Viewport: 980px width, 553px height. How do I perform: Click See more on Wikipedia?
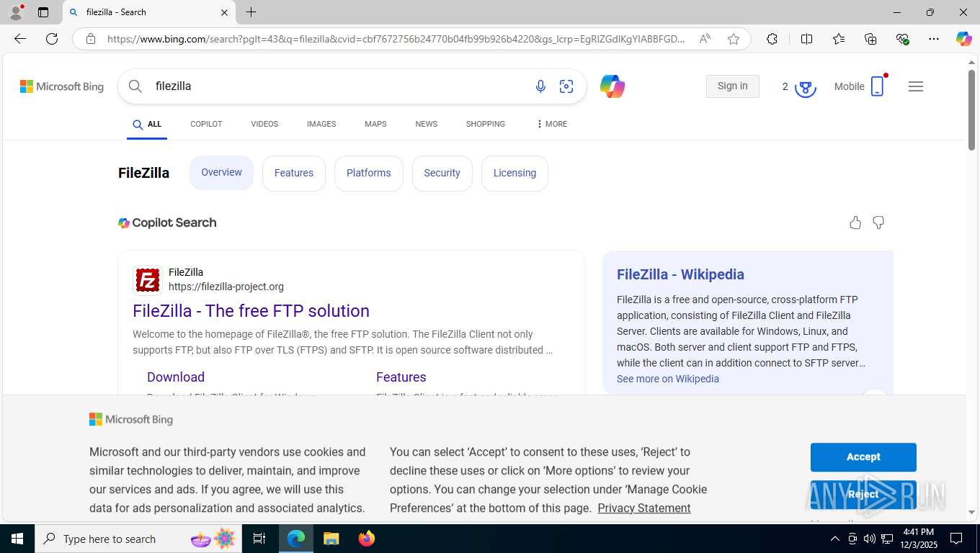(668, 379)
